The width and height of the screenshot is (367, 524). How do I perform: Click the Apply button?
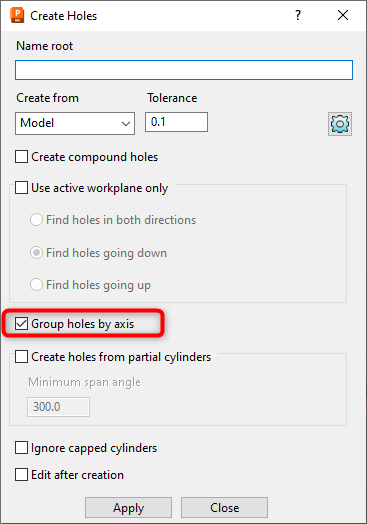[128, 508]
